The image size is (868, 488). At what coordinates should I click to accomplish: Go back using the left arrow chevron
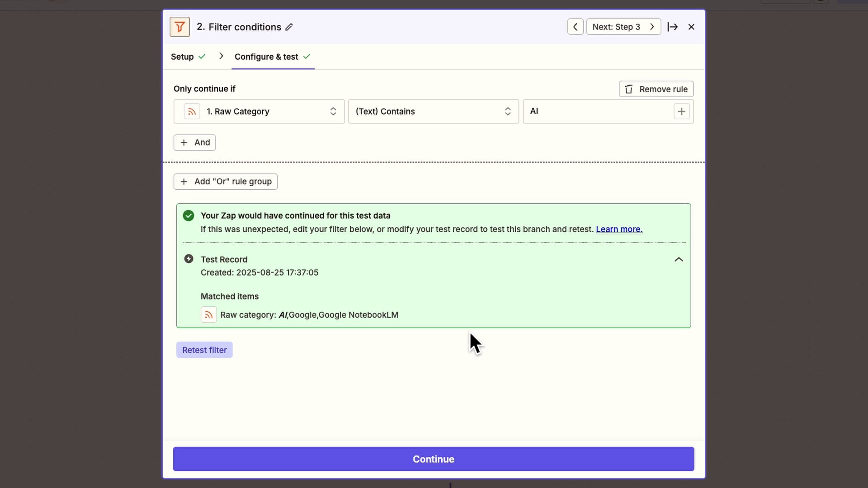575,27
